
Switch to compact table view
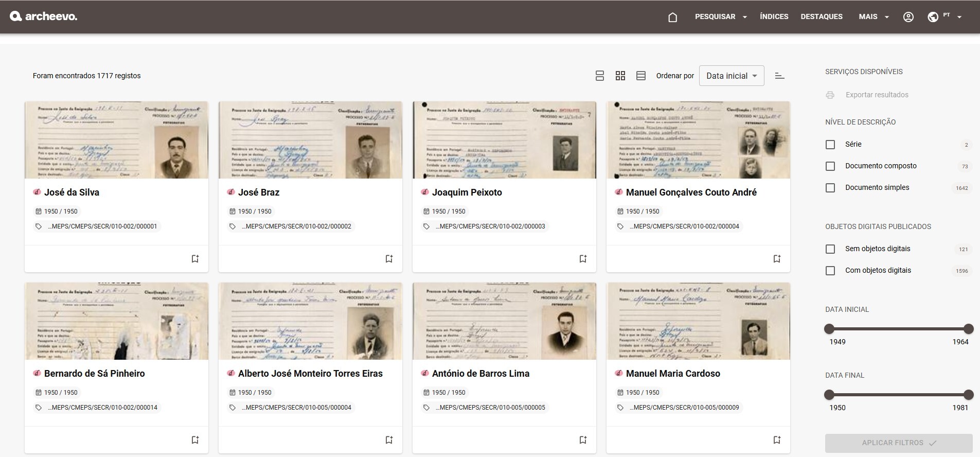click(x=641, y=76)
